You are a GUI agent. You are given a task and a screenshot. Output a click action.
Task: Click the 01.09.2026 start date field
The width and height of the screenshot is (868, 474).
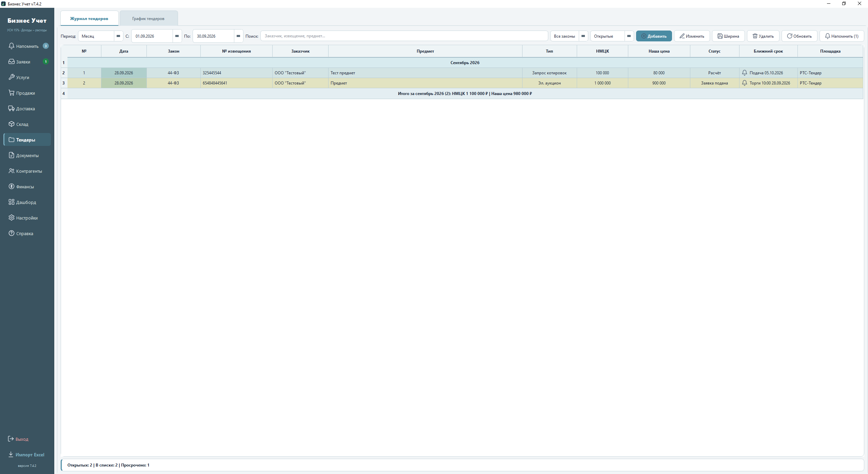152,36
